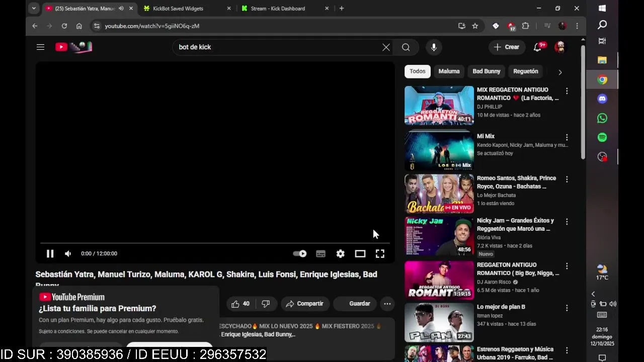Open Chrome three-dot menu
Image resolution: width=644 pixels, height=362 pixels.
pyautogui.click(x=577, y=26)
